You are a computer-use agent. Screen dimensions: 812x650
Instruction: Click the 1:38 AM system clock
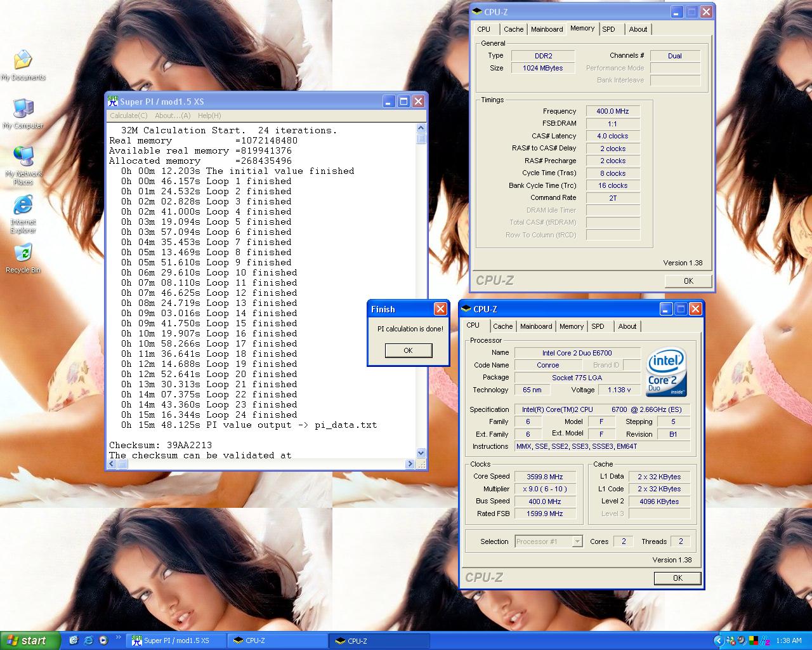pyautogui.click(x=789, y=640)
